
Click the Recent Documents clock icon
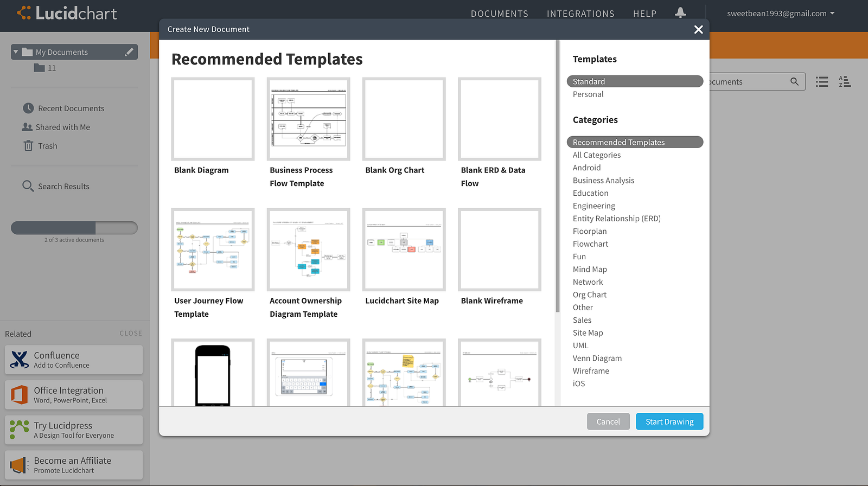click(28, 108)
